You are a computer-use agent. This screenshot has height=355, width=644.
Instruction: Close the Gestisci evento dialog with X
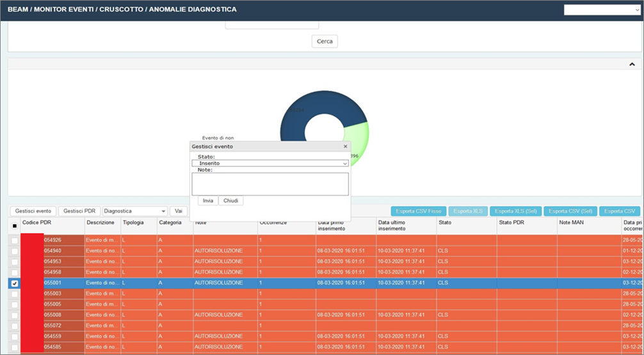tap(346, 146)
